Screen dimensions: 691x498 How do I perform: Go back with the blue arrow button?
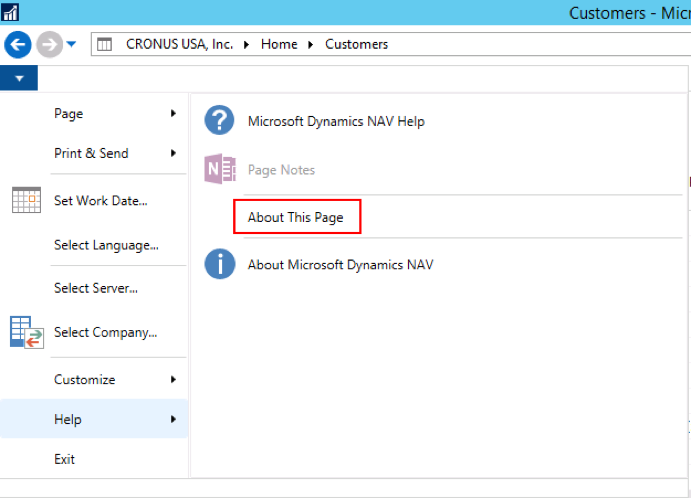(x=18, y=44)
